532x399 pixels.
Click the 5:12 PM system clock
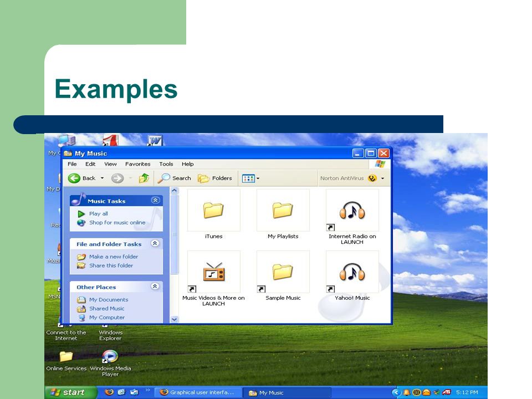tap(467, 392)
